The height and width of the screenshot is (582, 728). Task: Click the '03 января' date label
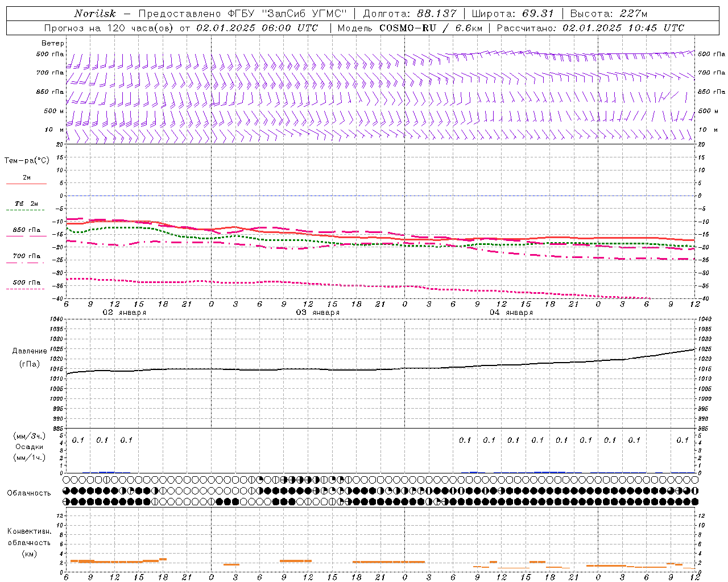tap(317, 313)
